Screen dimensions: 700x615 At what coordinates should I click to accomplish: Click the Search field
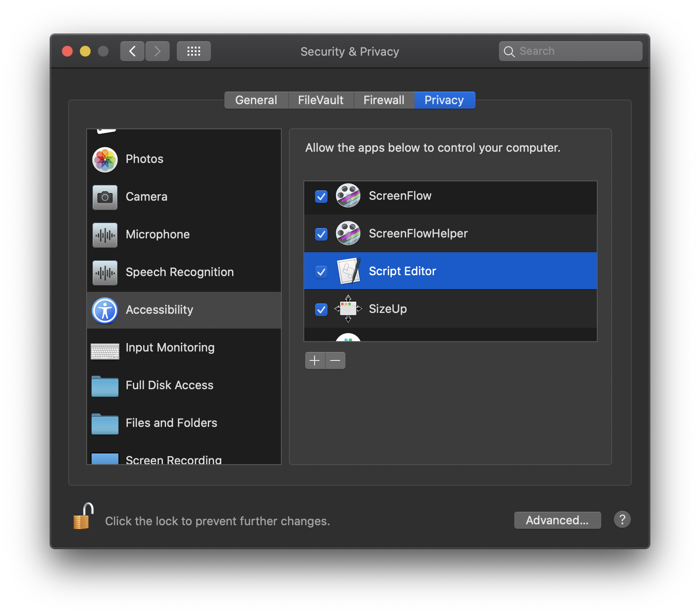[x=571, y=51]
